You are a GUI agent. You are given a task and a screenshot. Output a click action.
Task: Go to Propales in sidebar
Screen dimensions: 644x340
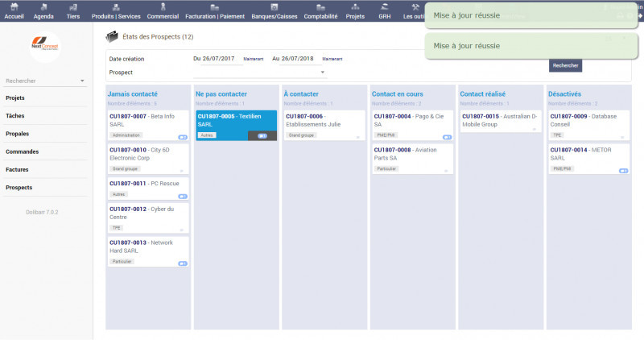coord(17,134)
